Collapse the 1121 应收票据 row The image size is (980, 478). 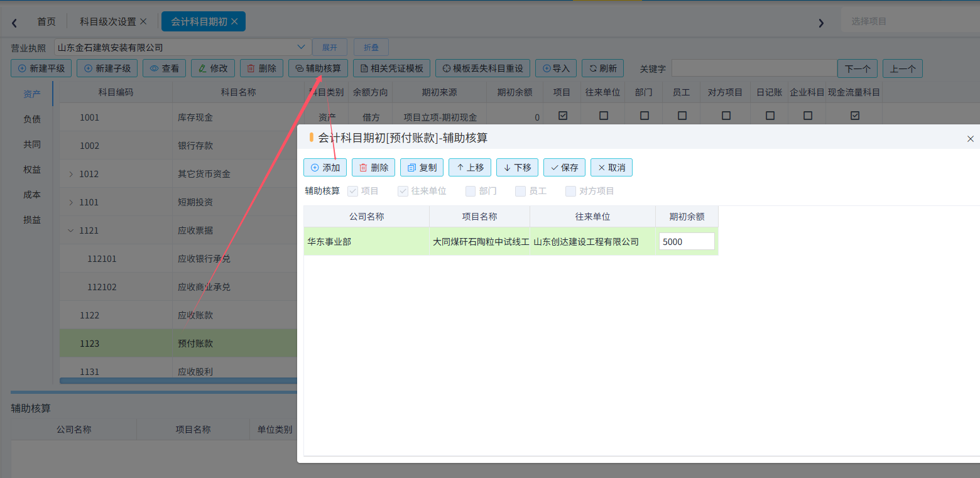coord(71,231)
